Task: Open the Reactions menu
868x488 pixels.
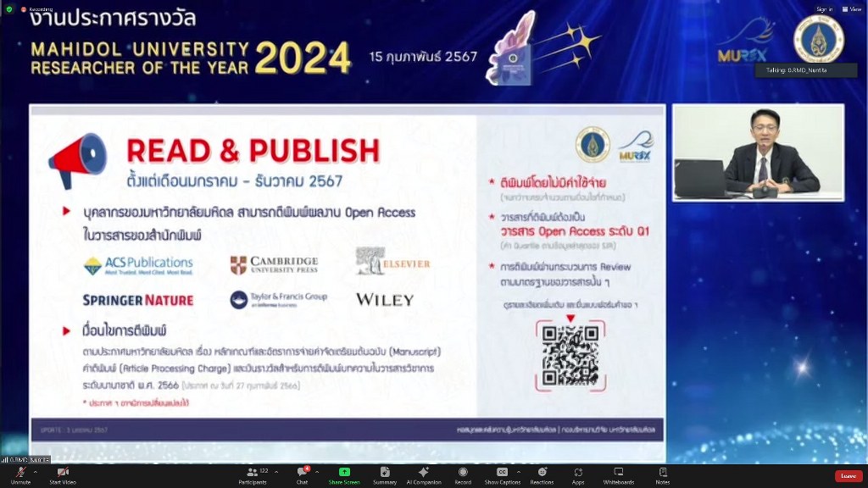Action: pos(542,474)
